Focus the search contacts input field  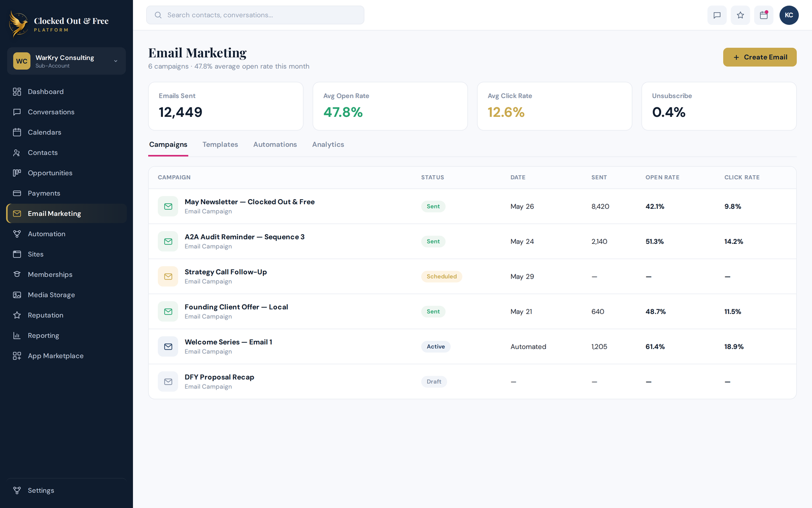coord(255,15)
